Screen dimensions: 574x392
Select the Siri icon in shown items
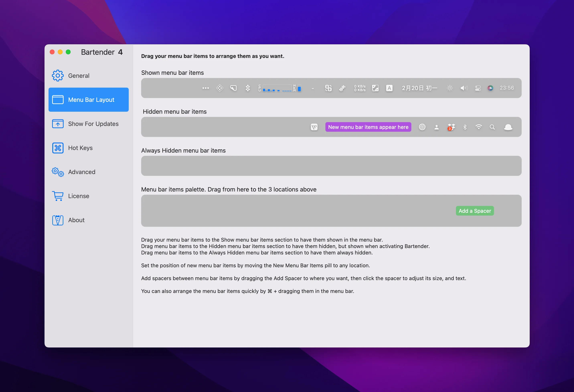point(490,88)
